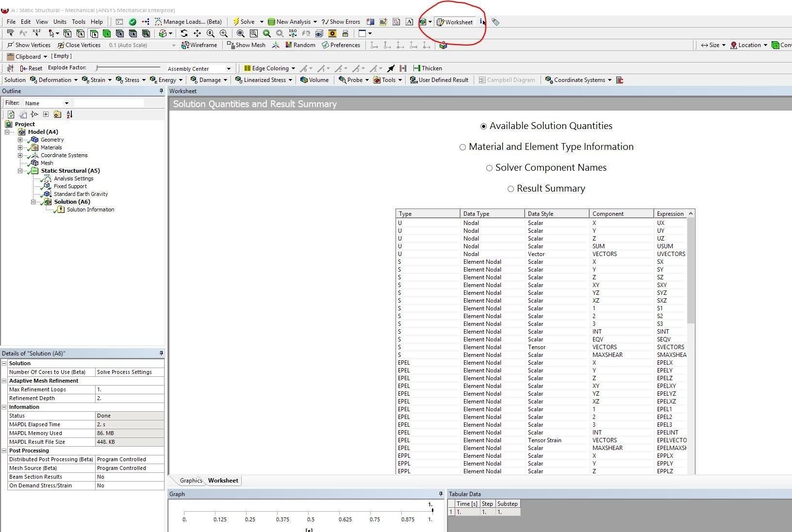The width and height of the screenshot is (792, 532).
Task: Open the Probe menu
Action: tap(354, 80)
